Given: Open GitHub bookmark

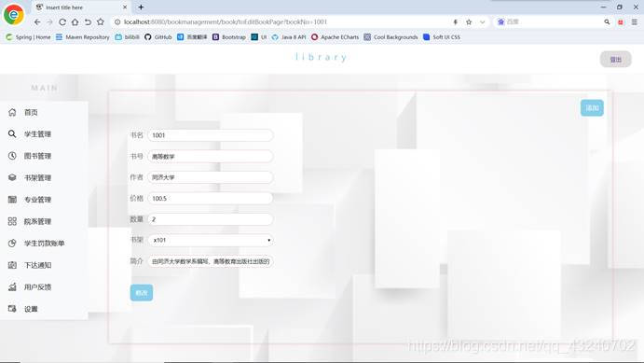Looking at the screenshot, I should 158,37.
